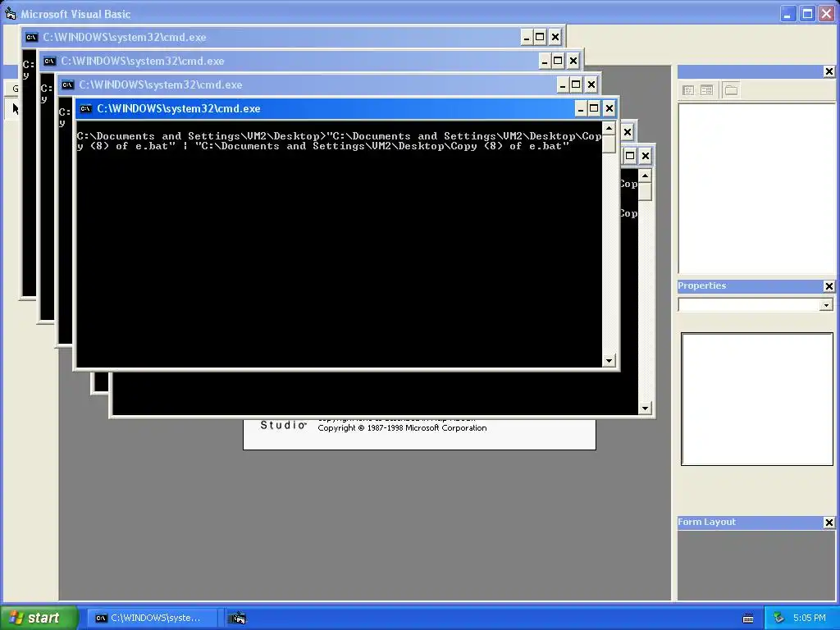Viewport: 840px width, 630px height.
Task: Maximize the Microsoft Visual Basic window
Action: (807, 13)
